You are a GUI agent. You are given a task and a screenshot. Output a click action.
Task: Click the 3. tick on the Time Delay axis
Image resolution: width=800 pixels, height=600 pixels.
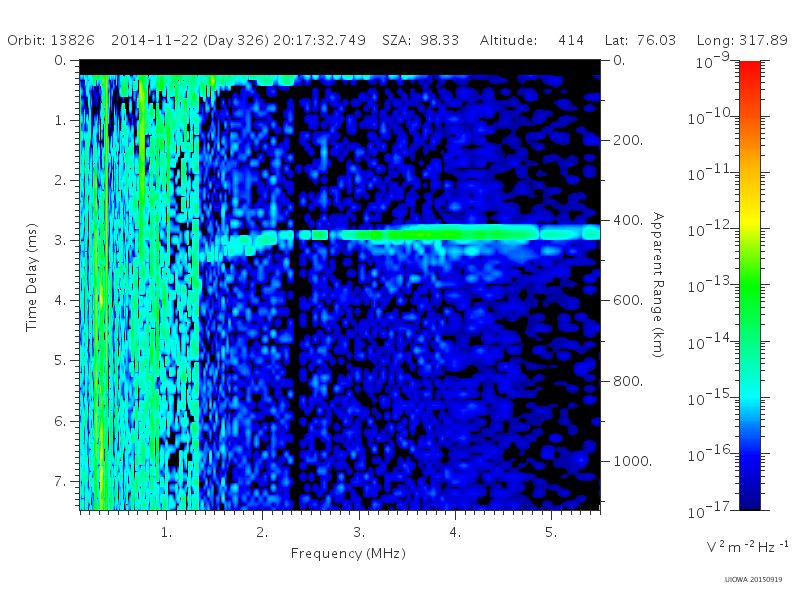click(60, 240)
